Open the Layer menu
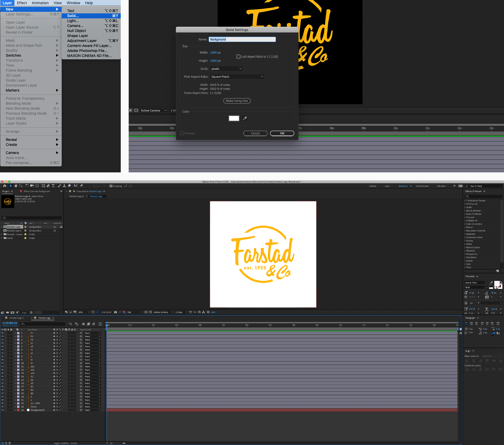Viewport: 504px width, 445px height. (x=7, y=3)
